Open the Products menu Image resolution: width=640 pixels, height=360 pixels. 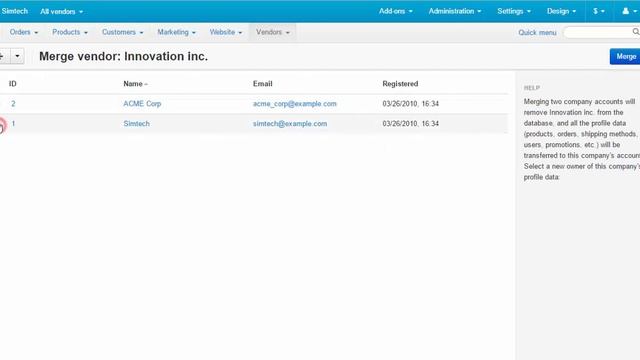(70, 32)
